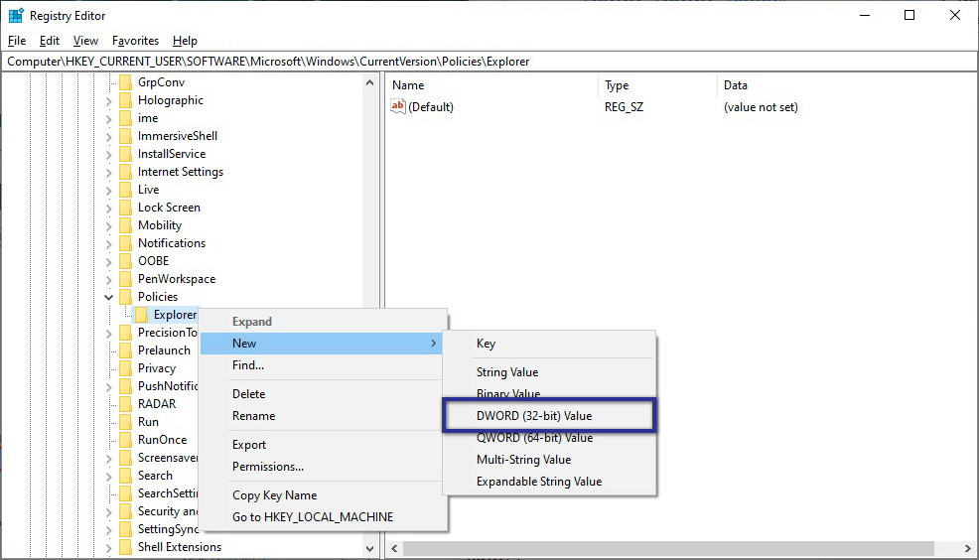979x560 pixels.
Task: Click Permissions... in the context menu
Action: [x=322, y=467]
